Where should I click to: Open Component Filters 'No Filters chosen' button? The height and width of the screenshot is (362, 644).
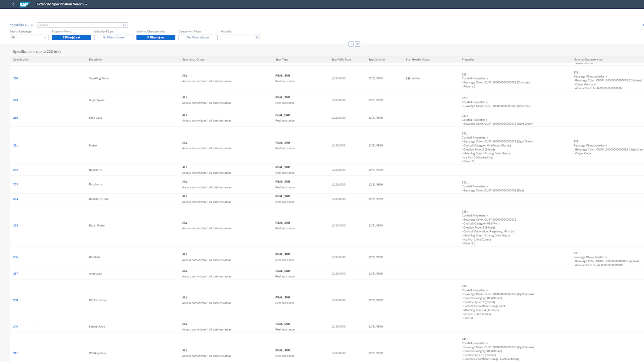198,38
